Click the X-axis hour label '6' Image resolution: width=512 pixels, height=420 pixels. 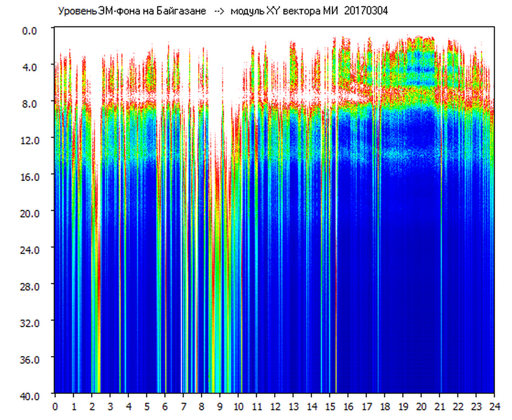coord(165,406)
